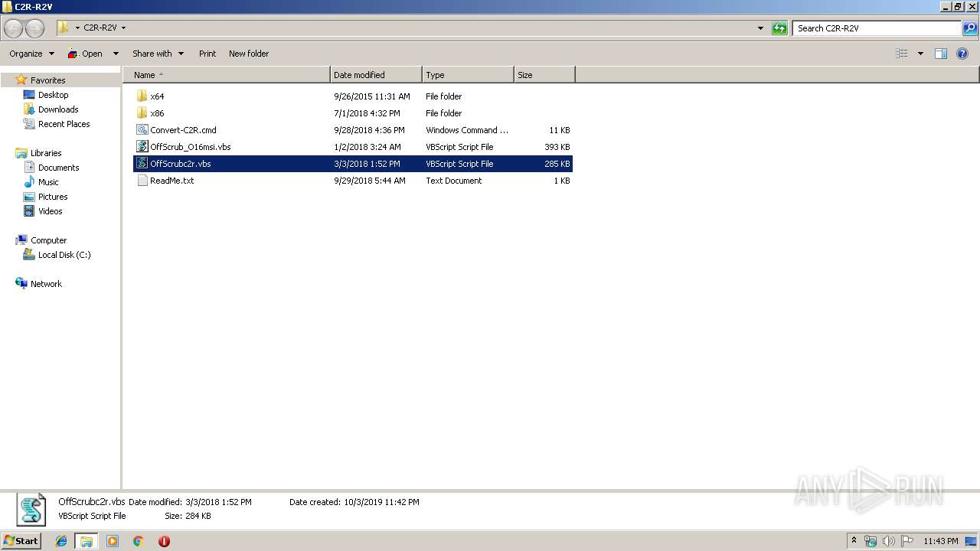Select the OffScrub_O16msi.vbs file icon

point(142,147)
